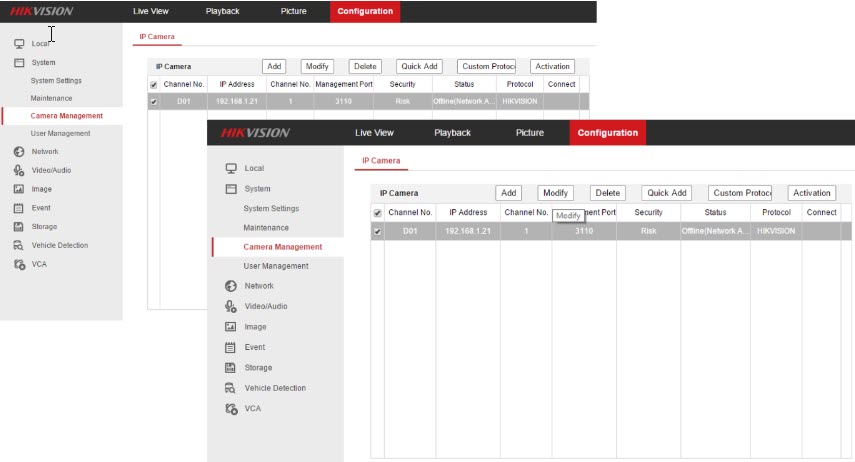The width and height of the screenshot is (855, 462).
Task: Click the System icon in the front window sidebar
Action: pyautogui.click(x=231, y=189)
